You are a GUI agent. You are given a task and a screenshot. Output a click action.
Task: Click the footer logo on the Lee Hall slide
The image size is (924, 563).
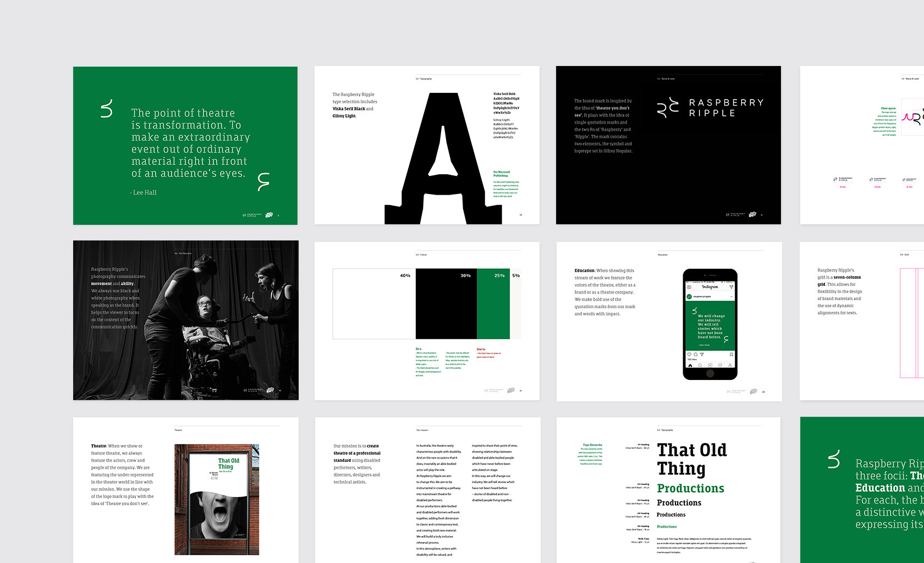[x=258, y=215]
